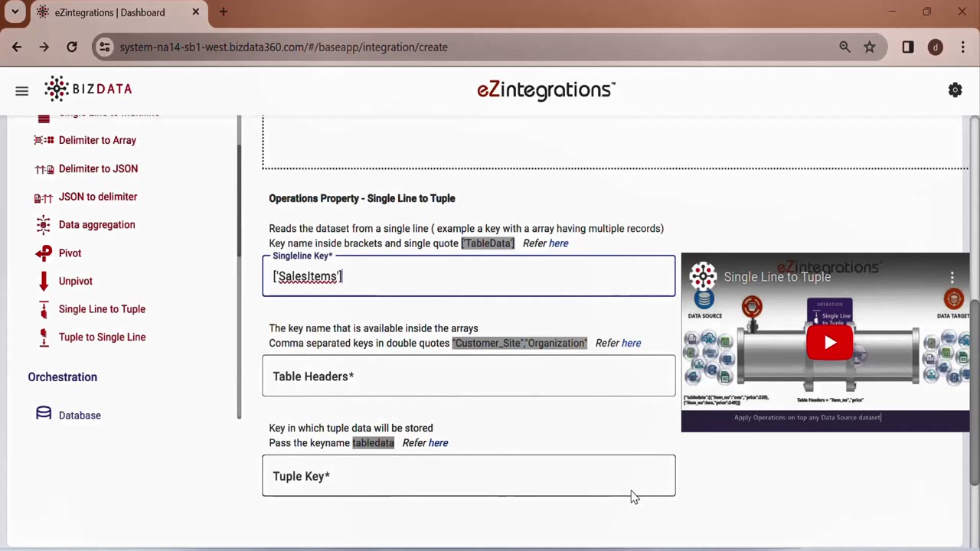Click the BIZDATA logo
The height and width of the screenshot is (551, 980).
click(88, 89)
